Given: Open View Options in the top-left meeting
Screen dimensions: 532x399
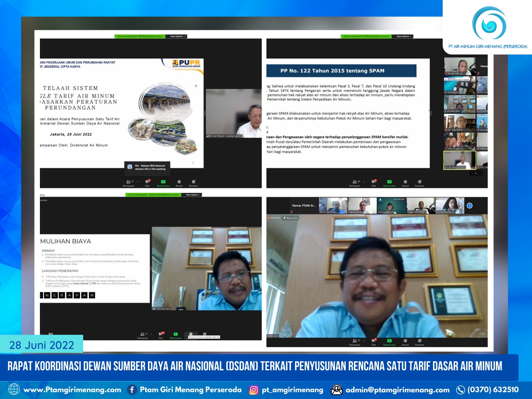Looking at the screenshot, I should click(x=176, y=36).
